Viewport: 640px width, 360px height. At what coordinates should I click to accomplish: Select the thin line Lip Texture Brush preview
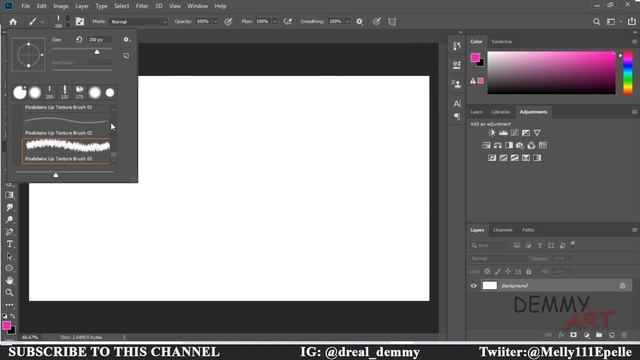click(67, 120)
